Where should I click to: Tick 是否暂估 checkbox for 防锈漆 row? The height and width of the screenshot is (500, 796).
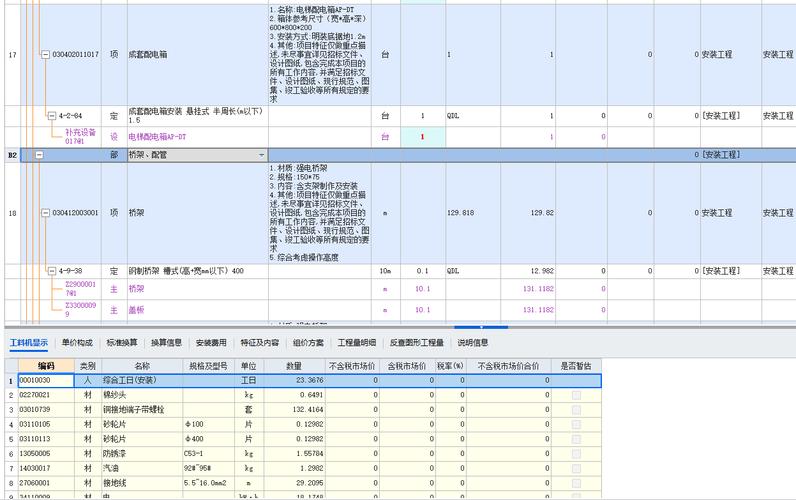[x=576, y=454]
